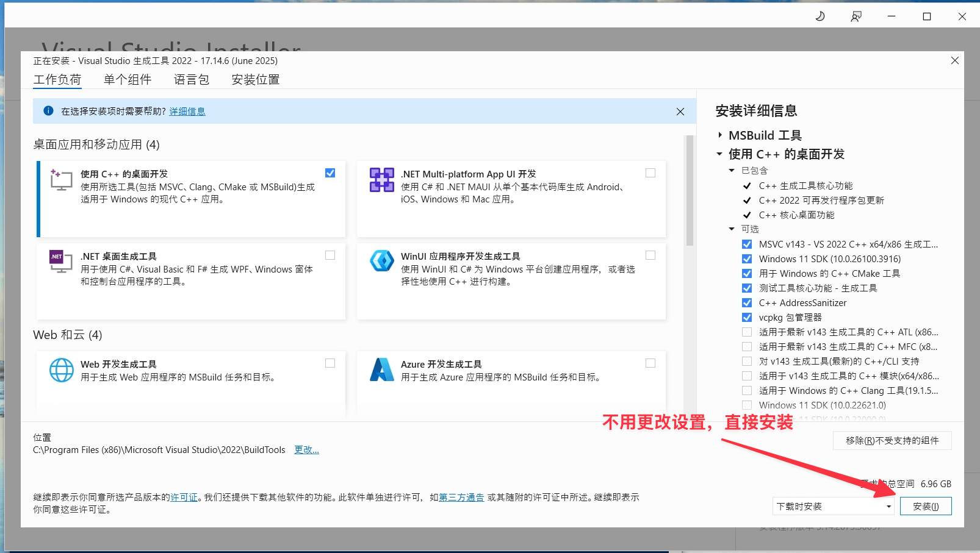Click the Web 和云 (4) heading
The height and width of the screenshot is (553, 980).
point(68,335)
